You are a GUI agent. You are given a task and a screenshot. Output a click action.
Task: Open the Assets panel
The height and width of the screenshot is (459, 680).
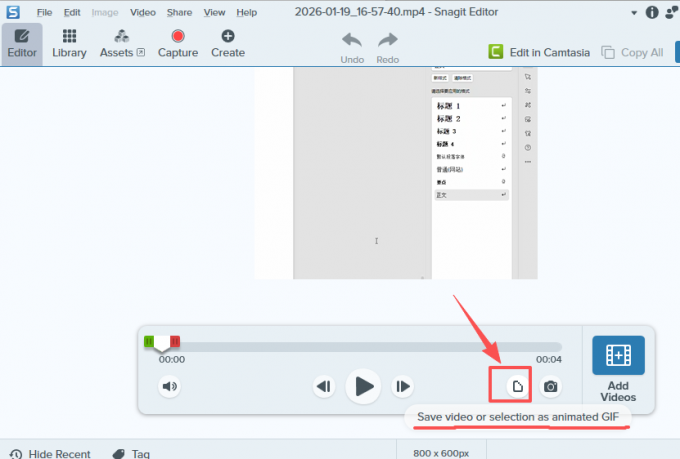[122, 44]
